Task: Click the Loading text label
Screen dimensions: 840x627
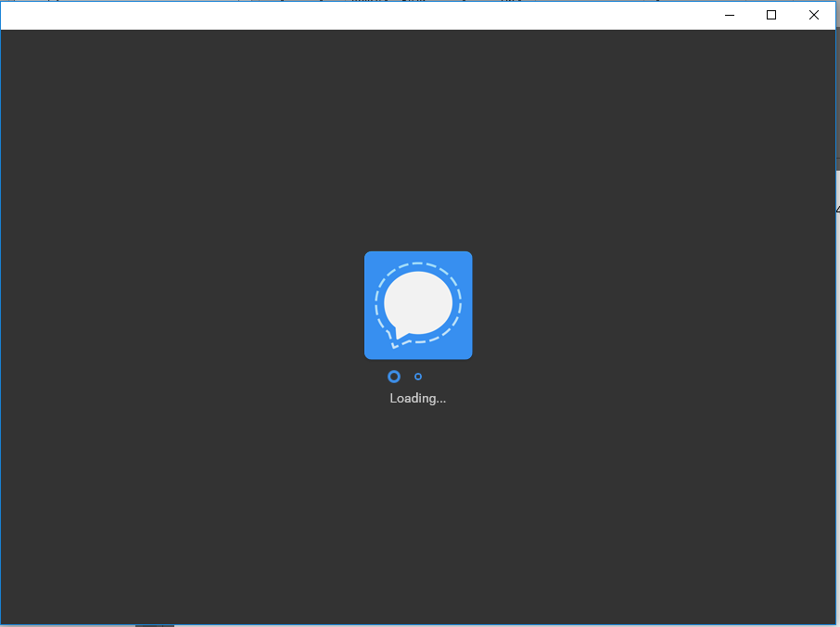Action: 417,398
